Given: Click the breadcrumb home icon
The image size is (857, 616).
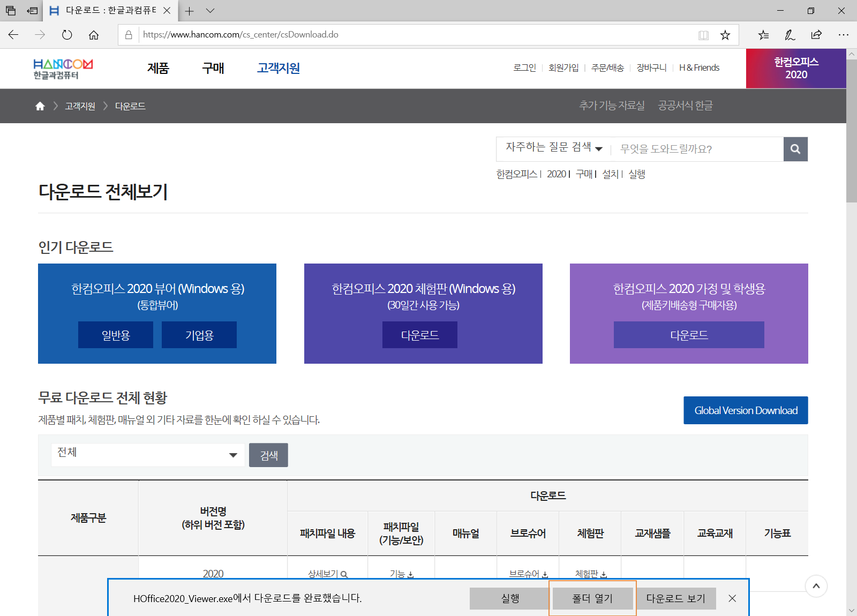Looking at the screenshot, I should click(x=40, y=106).
